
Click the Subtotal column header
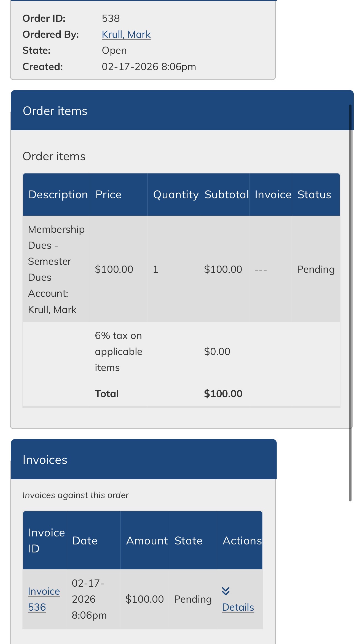[x=227, y=194]
